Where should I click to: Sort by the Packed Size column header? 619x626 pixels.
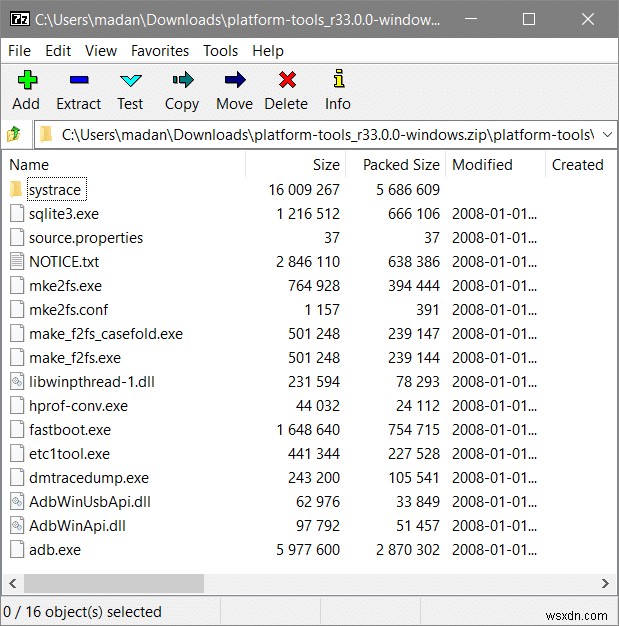click(395, 164)
